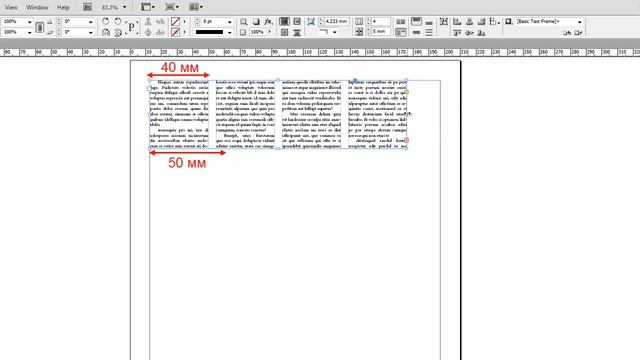Click the opacity 100% field
Screen dimensions: 640x360
point(257,32)
